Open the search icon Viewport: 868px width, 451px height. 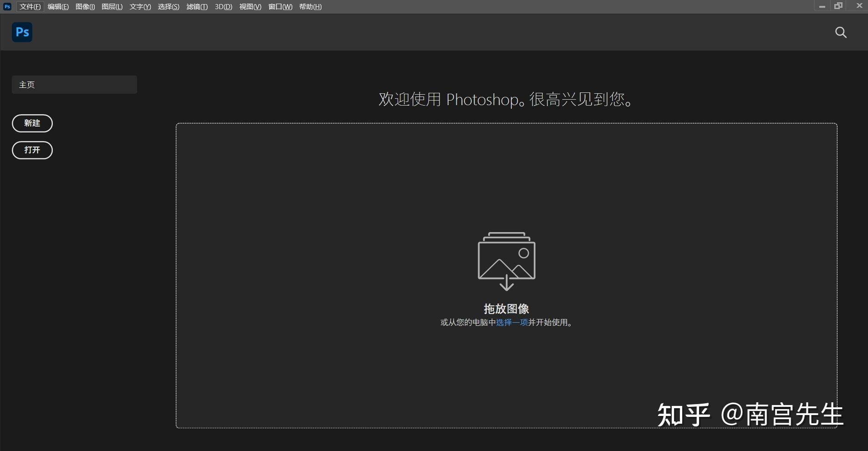(x=840, y=32)
